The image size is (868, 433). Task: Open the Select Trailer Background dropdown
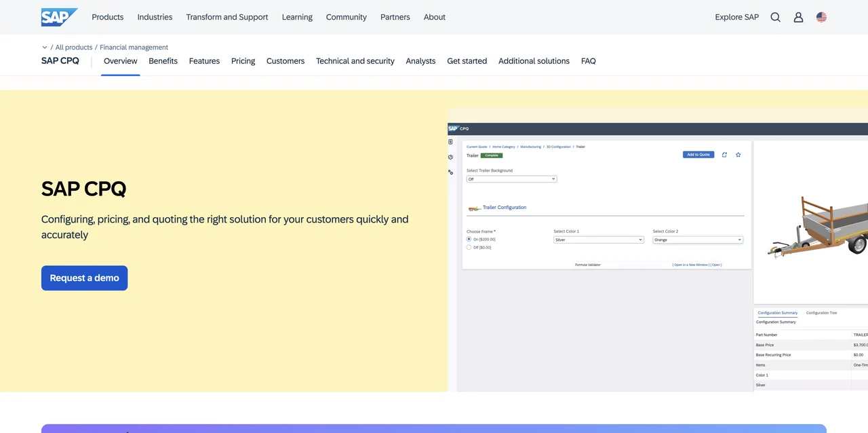coord(511,179)
